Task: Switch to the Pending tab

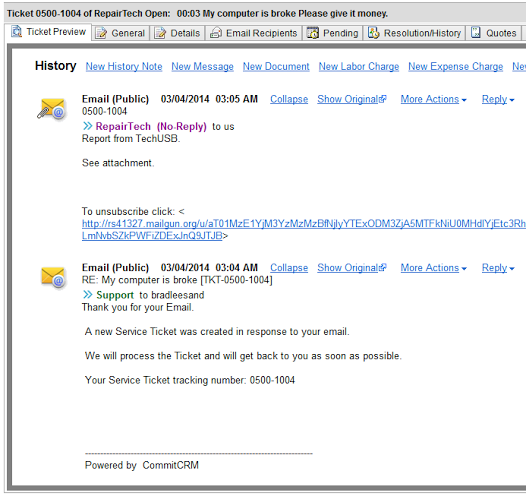Action: pos(332,33)
